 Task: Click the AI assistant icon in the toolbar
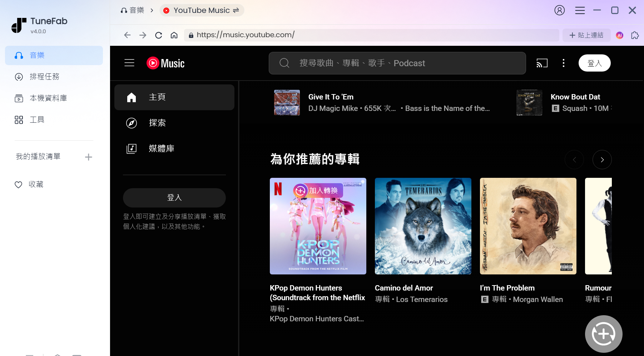[619, 35]
